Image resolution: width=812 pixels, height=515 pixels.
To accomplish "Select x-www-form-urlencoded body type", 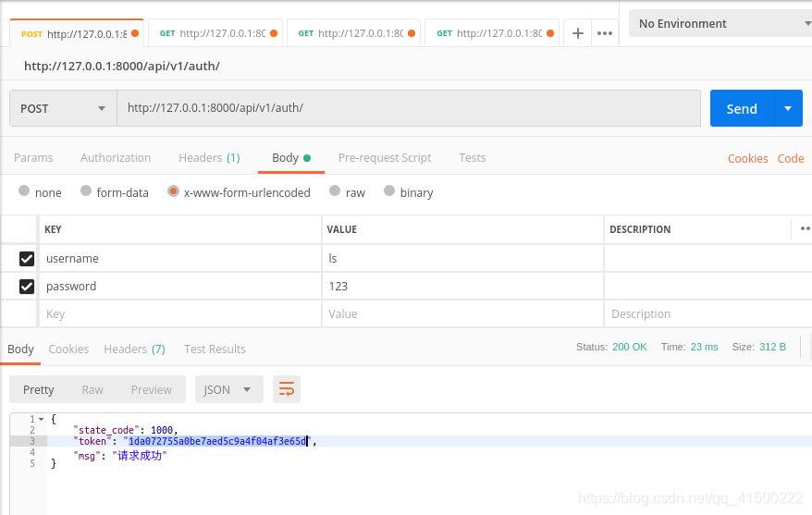I will (173, 191).
